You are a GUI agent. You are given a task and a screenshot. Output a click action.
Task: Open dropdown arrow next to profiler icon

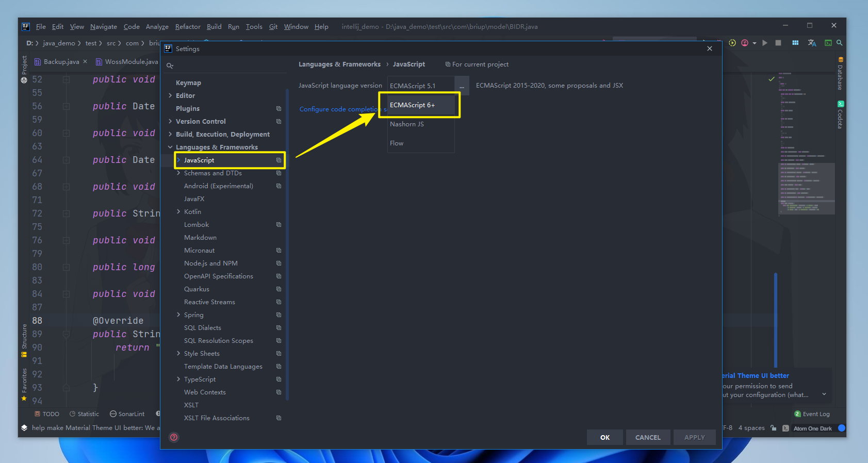click(x=755, y=43)
